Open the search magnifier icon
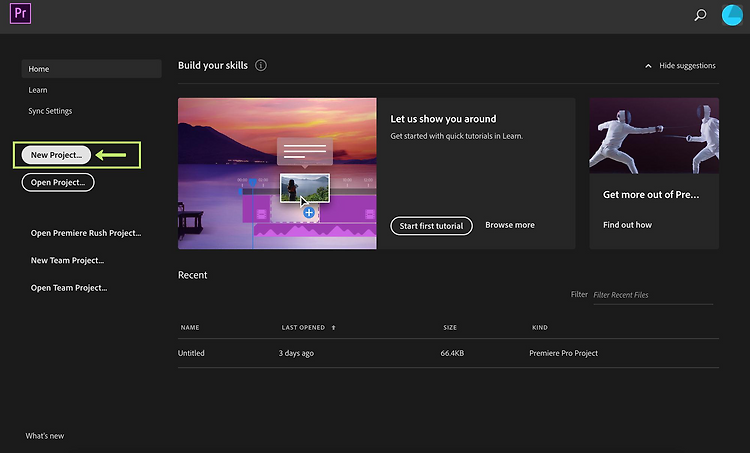750x453 pixels. (x=700, y=15)
